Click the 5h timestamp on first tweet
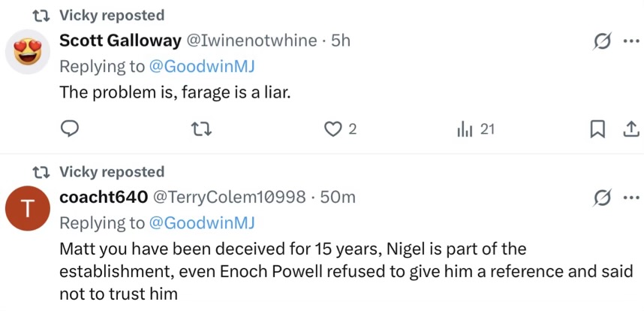Image resolution: width=644 pixels, height=311 pixels. pyautogui.click(x=341, y=41)
